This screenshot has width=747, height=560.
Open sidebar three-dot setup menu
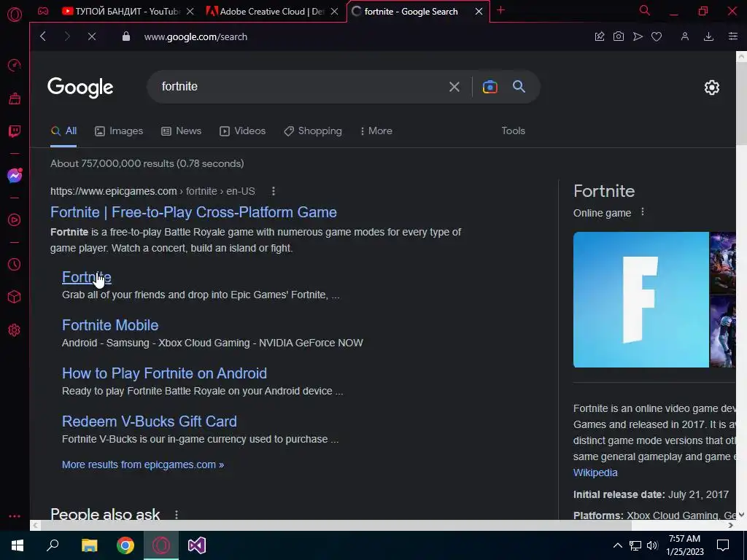[x=15, y=516]
